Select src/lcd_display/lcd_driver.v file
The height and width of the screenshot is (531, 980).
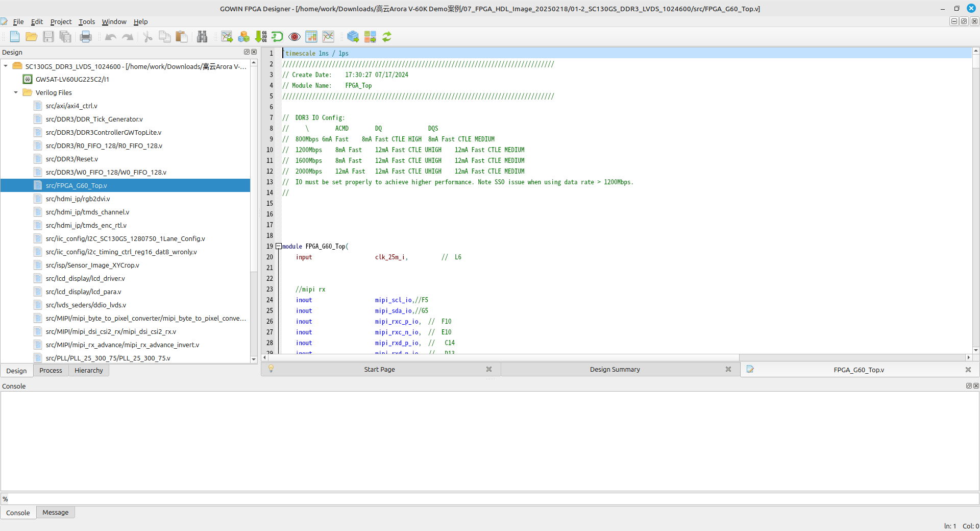85,278
